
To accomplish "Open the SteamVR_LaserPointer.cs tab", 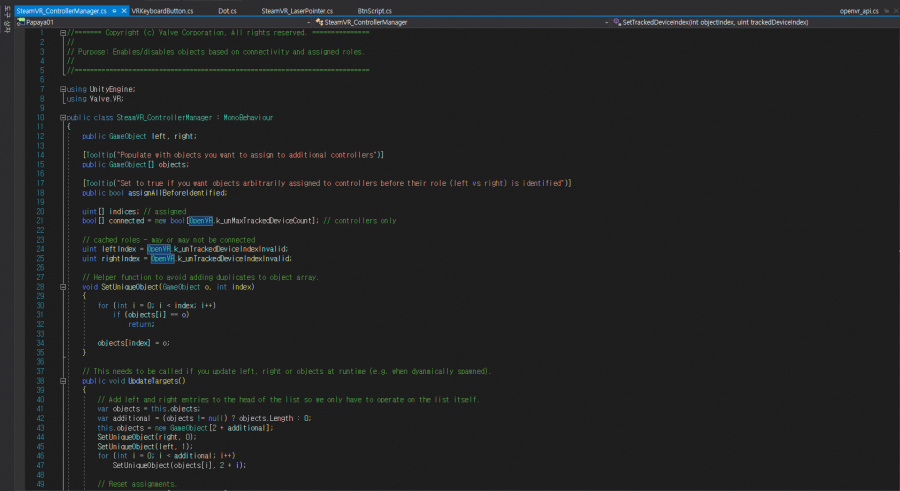I will point(297,11).
